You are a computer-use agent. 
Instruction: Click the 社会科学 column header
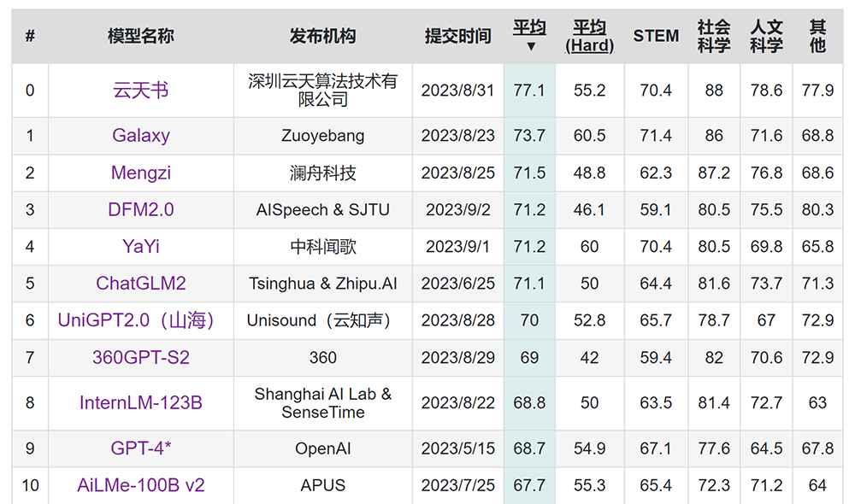pyautogui.click(x=714, y=36)
